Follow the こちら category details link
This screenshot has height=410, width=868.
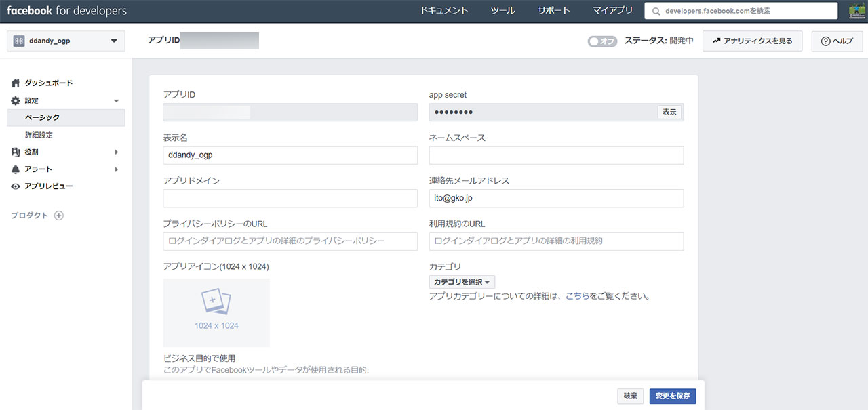(x=577, y=296)
